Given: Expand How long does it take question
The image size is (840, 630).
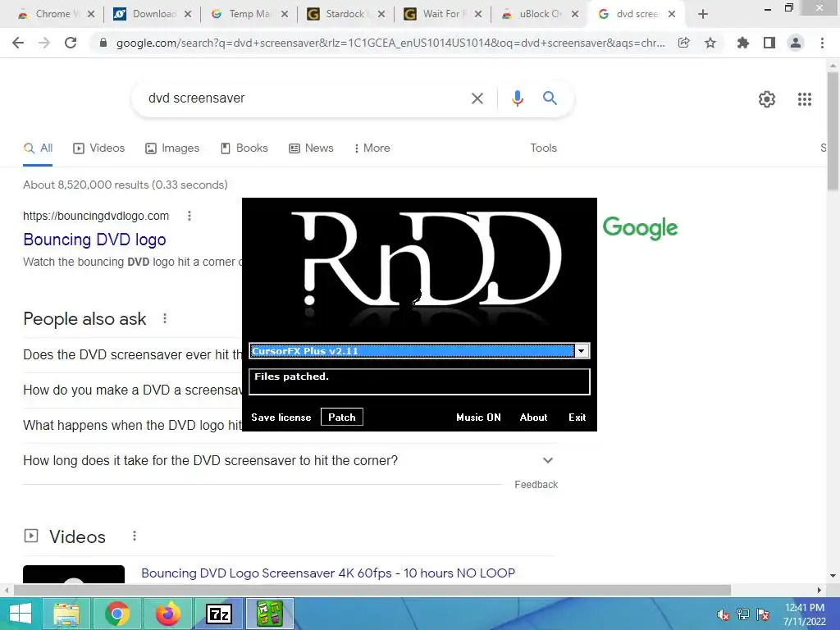Looking at the screenshot, I should tap(290, 461).
